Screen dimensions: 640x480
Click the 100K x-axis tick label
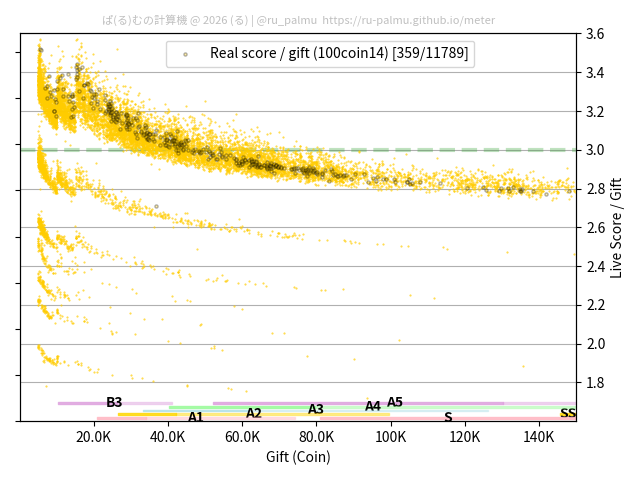click(x=391, y=437)
